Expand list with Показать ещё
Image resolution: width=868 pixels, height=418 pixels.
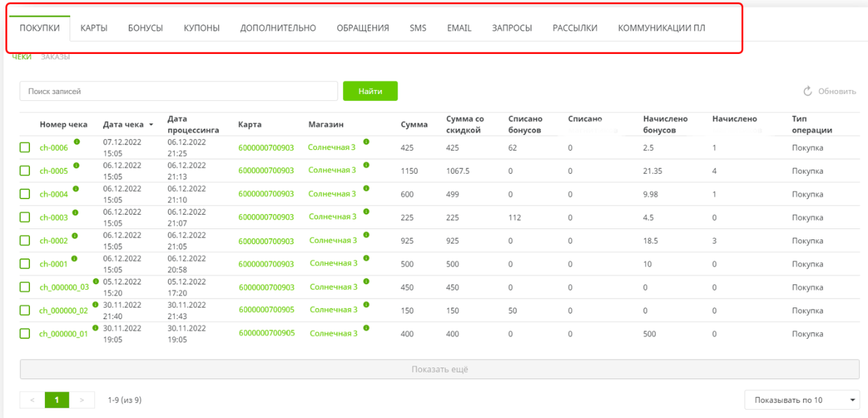coord(439,370)
